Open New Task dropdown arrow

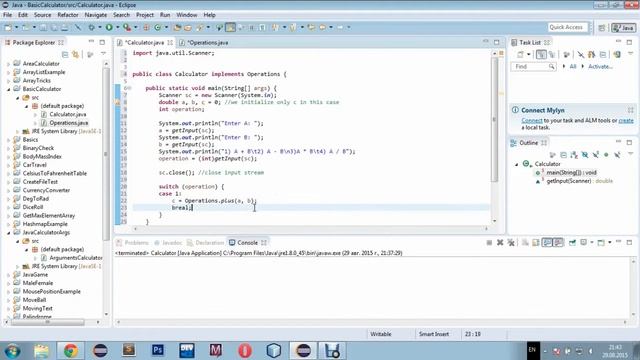tap(529, 54)
